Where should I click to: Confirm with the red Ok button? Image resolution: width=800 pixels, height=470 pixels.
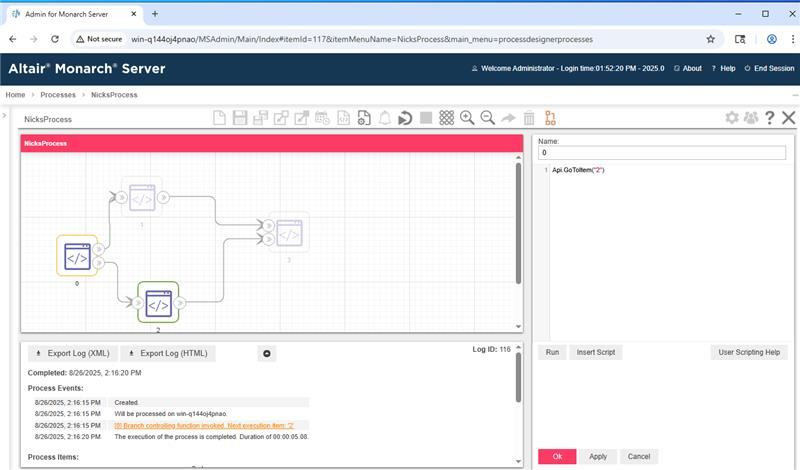(x=557, y=456)
